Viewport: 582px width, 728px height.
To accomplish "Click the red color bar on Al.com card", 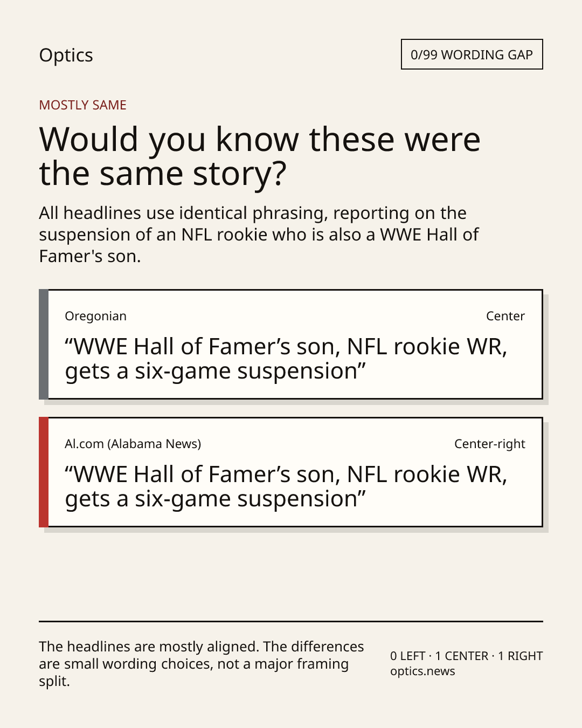I will coord(44,472).
